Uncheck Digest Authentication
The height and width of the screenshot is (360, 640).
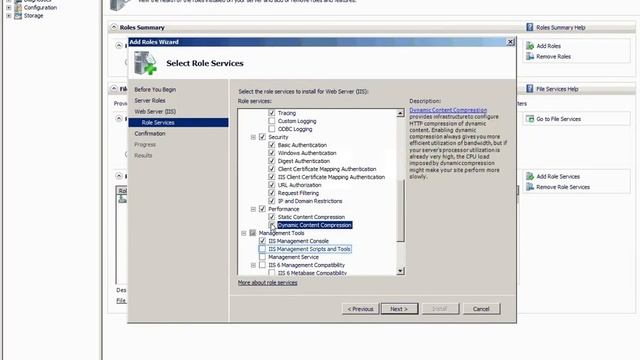click(272, 161)
